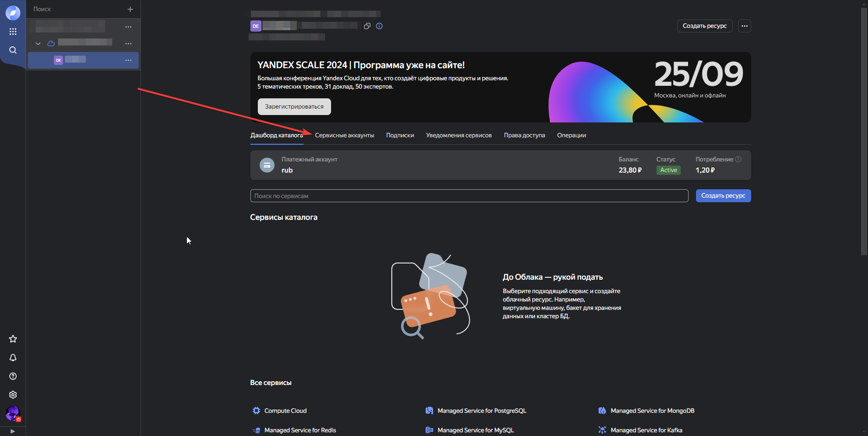Open Managed Service for MySQL link
Viewport: 868px width, 436px height.
coord(476,430)
